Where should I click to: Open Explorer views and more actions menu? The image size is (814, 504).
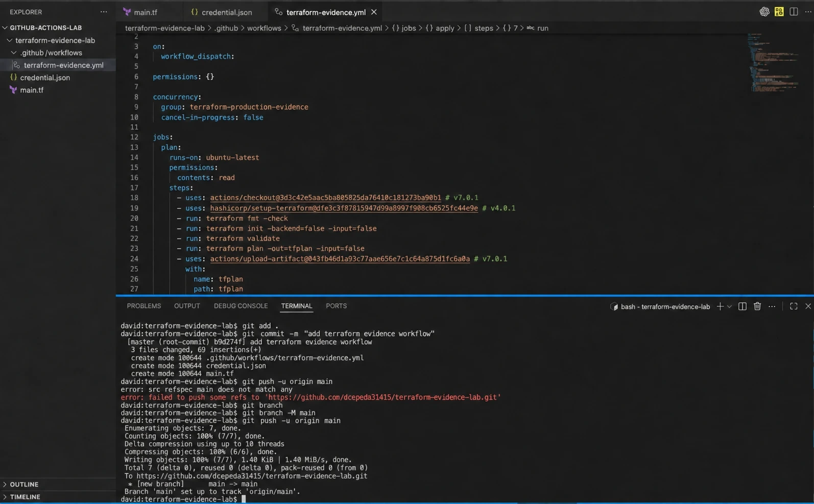coord(104,12)
